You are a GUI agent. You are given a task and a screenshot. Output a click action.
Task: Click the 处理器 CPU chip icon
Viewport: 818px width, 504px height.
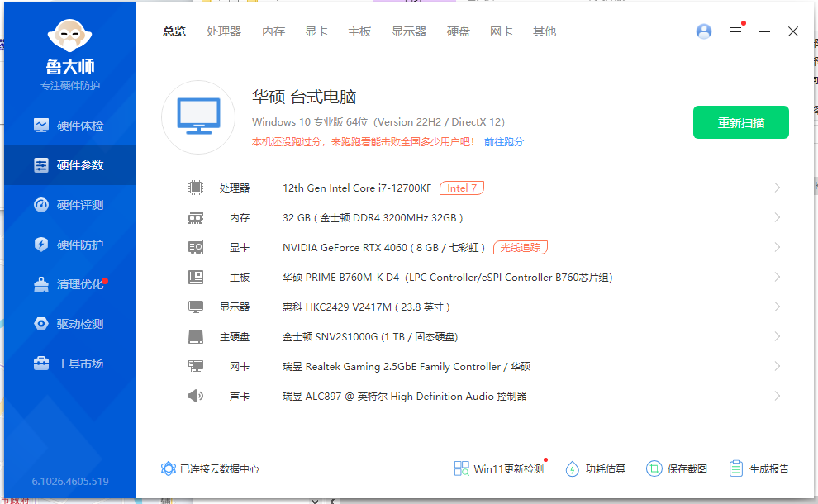pyautogui.click(x=196, y=188)
